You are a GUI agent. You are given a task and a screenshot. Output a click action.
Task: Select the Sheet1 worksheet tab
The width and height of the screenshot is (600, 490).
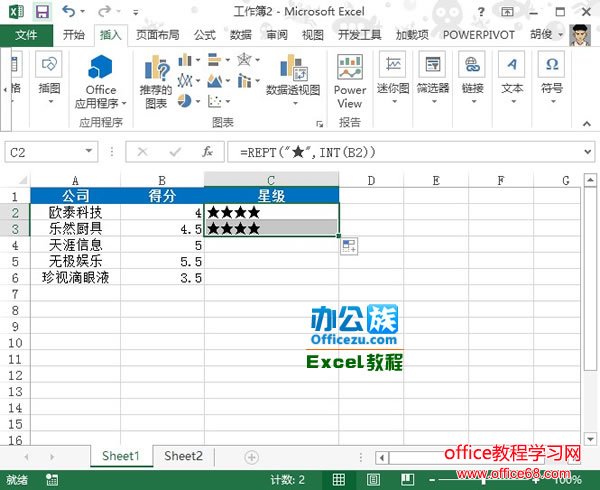tap(121, 456)
